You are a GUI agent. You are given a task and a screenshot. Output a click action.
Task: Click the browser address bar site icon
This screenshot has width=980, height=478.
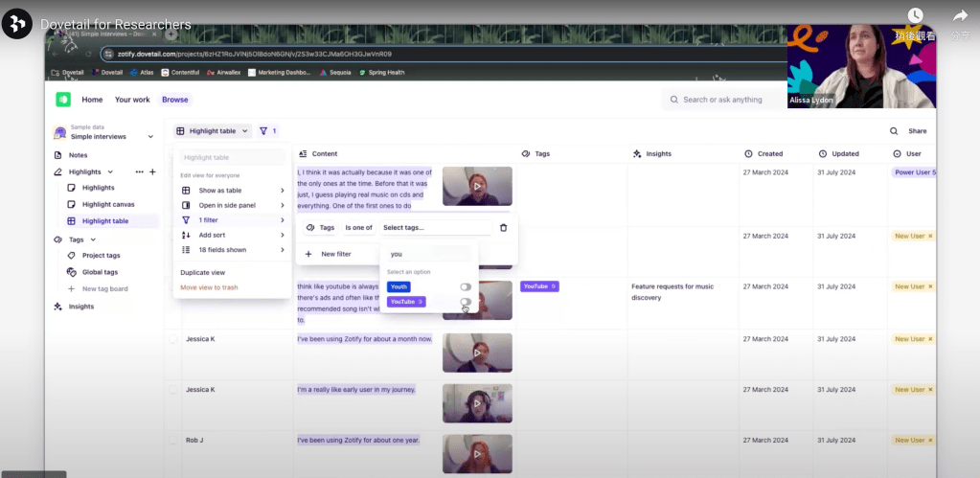[x=109, y=55]
